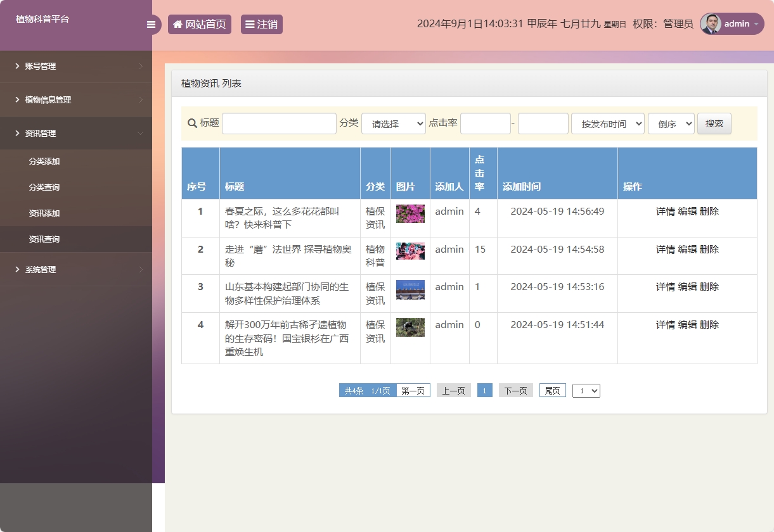This screenshot has height=532, width=774.
Task: Expand the 植物信息管理 sidebar menu
Action: 76,100
